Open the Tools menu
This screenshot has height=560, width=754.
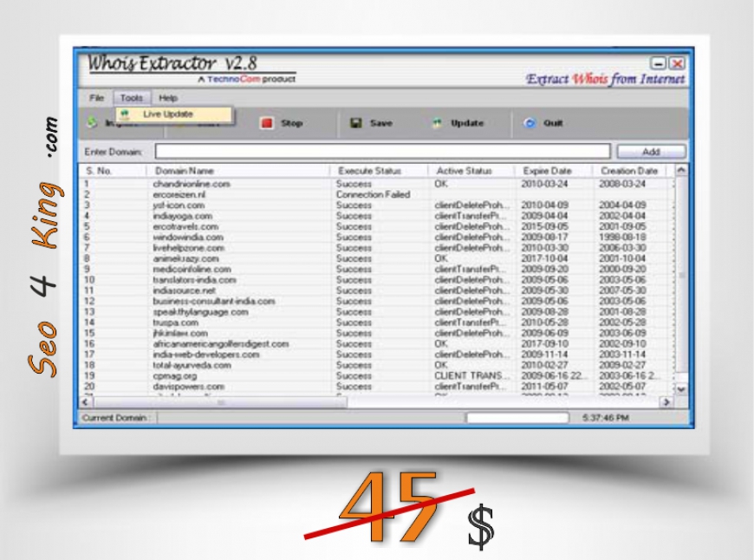(x=131, y=98)
